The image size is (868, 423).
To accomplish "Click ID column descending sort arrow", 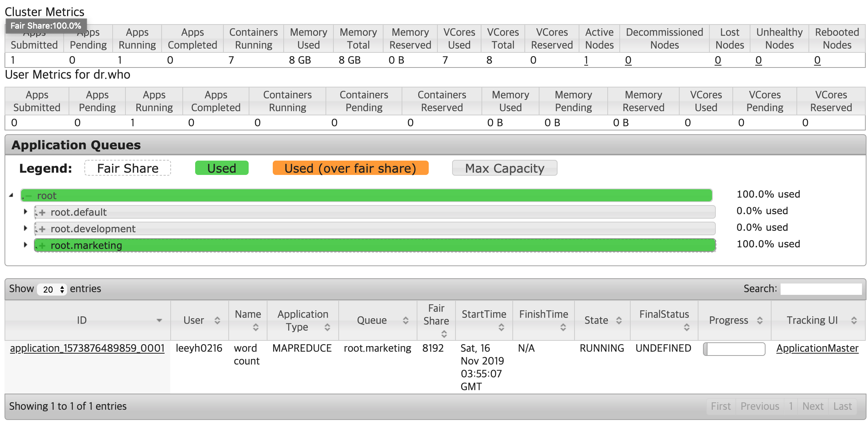I will pyautogui.click(x=159, y=320).
